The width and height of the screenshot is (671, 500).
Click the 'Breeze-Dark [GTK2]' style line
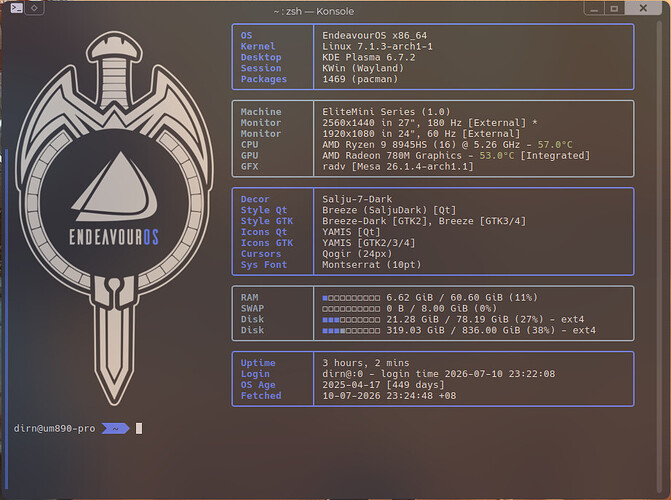click(424, 221)
